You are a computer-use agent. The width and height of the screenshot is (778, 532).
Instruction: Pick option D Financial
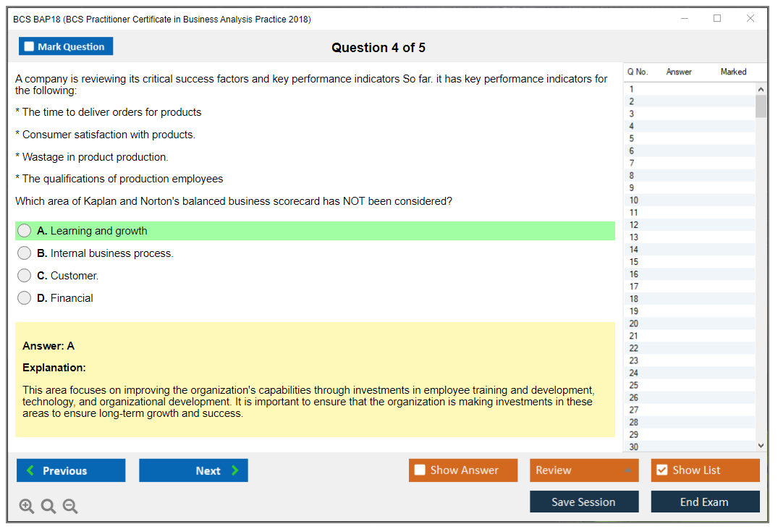click(x=25, y=298)
